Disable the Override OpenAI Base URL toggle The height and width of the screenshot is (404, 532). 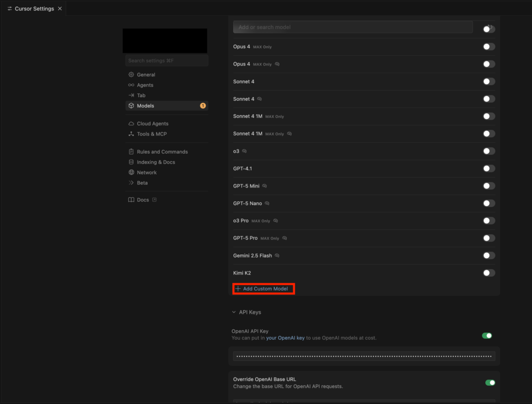point(489,383)
